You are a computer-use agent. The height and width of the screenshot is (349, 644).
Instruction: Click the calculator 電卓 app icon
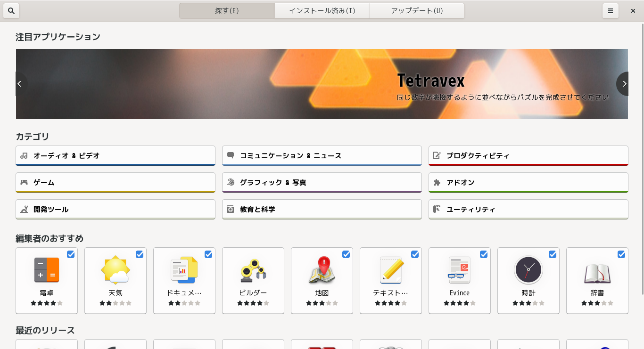click(x=47, y=270)
